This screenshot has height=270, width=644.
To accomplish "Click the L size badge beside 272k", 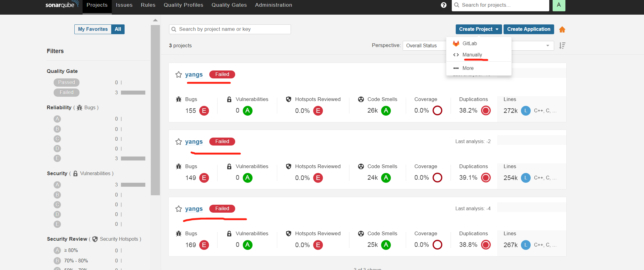I will [525, 110].
